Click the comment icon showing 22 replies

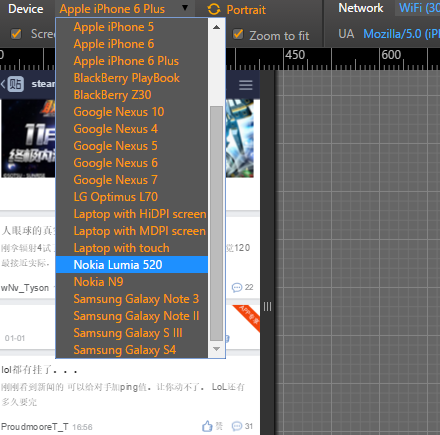(237, 288)
